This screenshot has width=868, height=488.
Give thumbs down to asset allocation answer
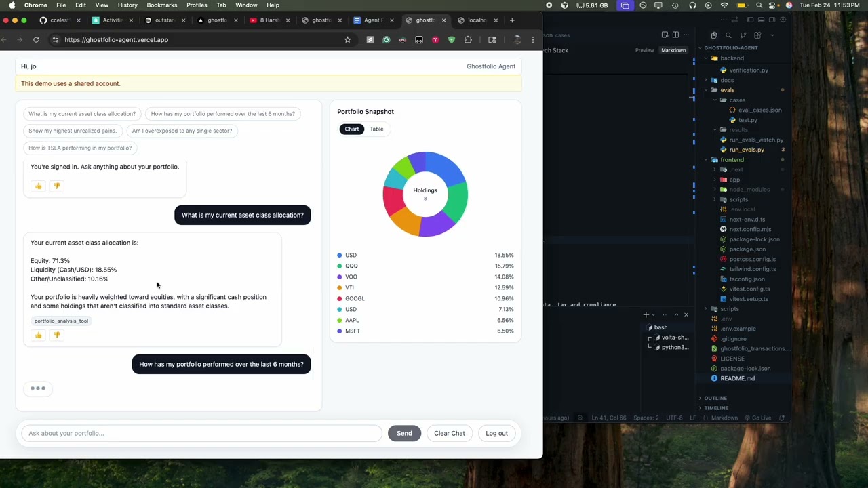tap(56, 335)
